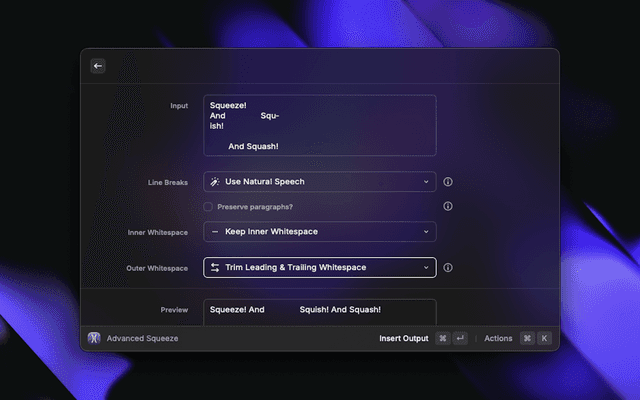
Task: Click into the Input text area
Action: click(x=320, y=125)
